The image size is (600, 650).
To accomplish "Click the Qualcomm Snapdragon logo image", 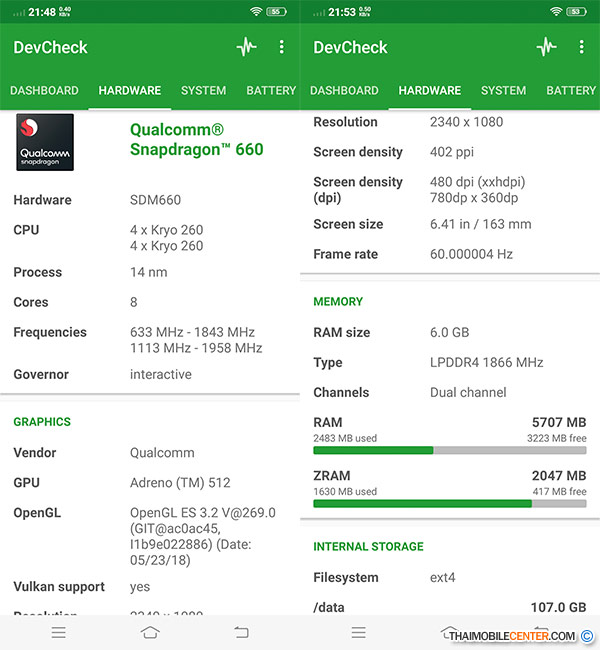I will click(43, 143).
